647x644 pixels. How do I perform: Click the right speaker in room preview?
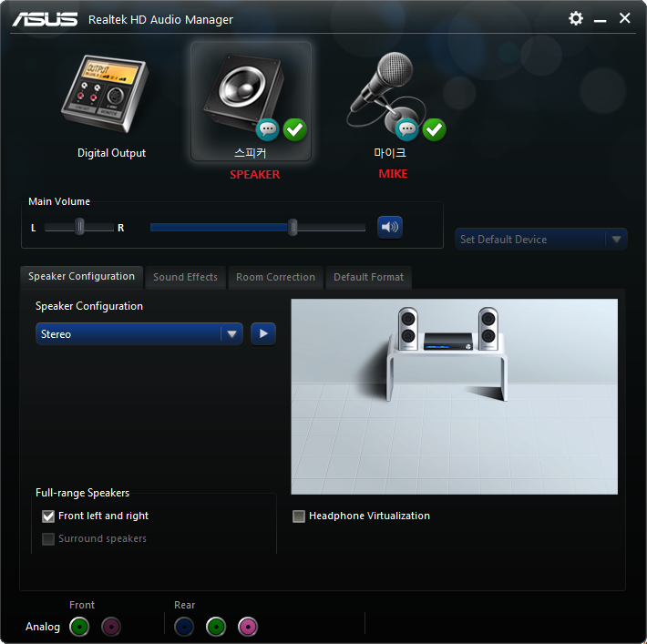pos(488,329)
